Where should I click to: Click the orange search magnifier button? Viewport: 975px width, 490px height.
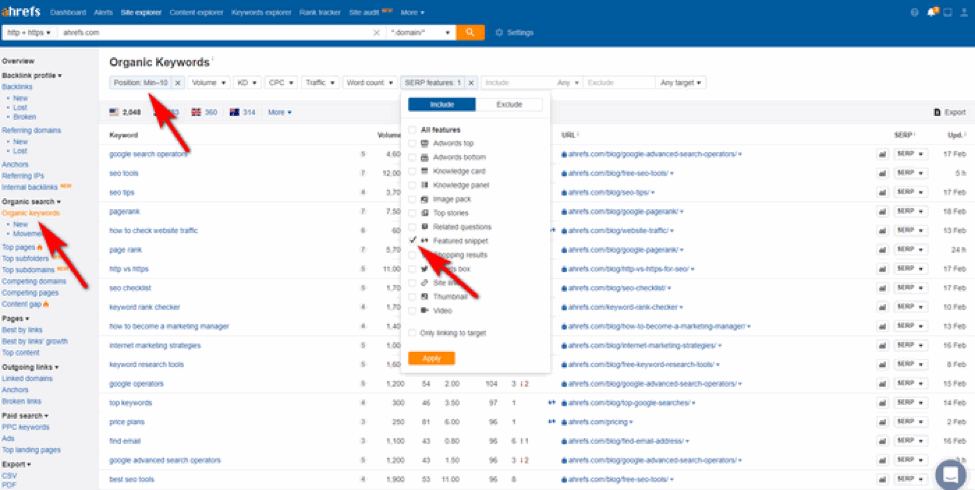pos(470,32)
